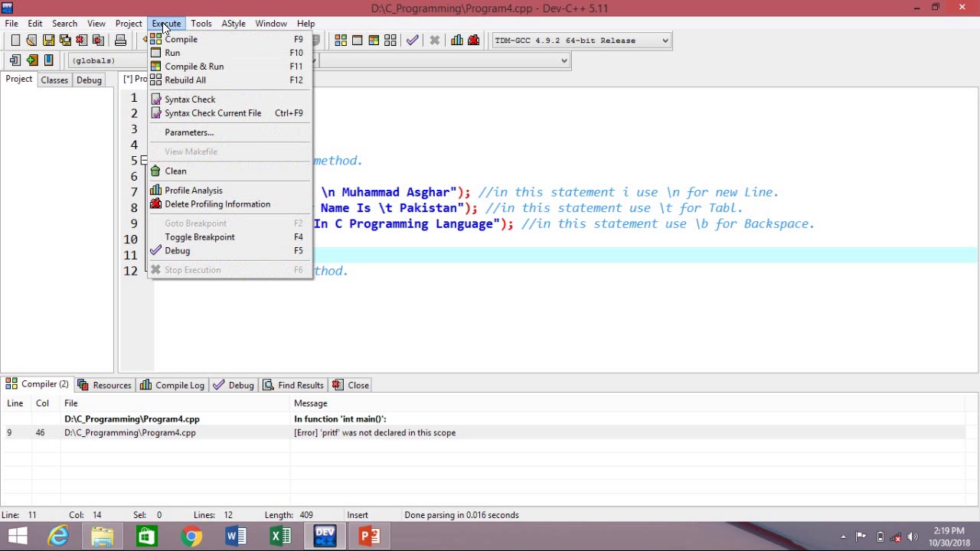Switch to the Classes side tab
The width and height of the screenshot is (980, 551).
coord(54,80)
